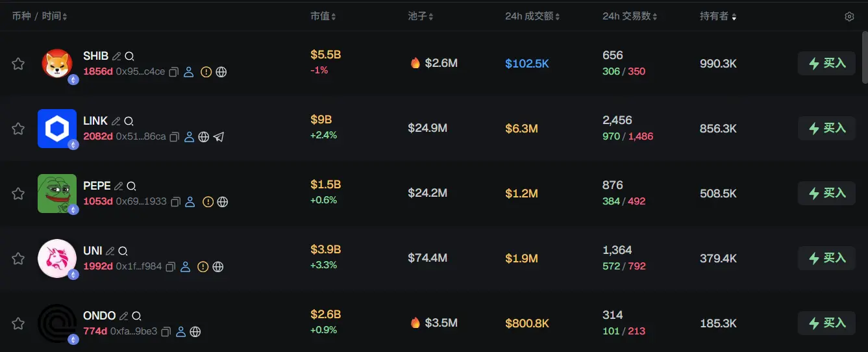Click the PEPE warning alert icon
Screen dimensions: 868x352
(208, 202)
